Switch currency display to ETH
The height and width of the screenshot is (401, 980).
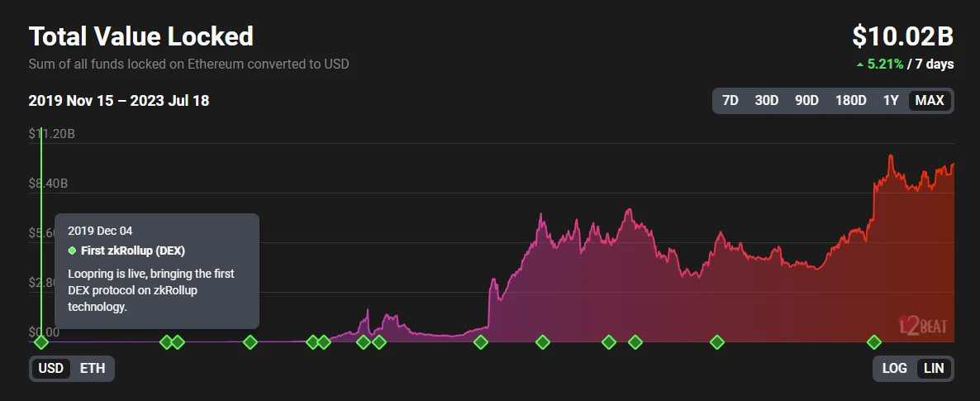93,368
